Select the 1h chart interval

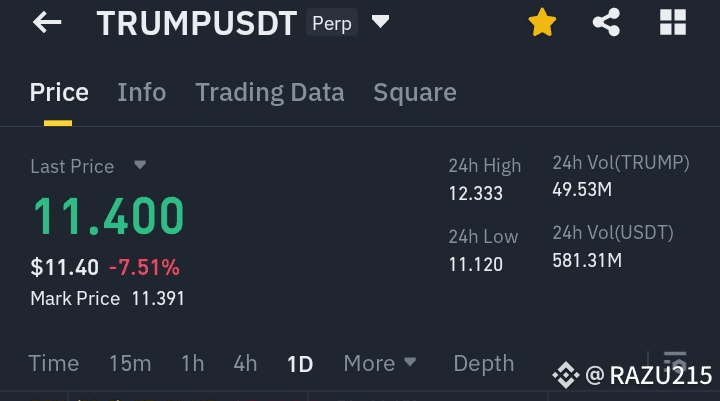[x=192, y=363]
